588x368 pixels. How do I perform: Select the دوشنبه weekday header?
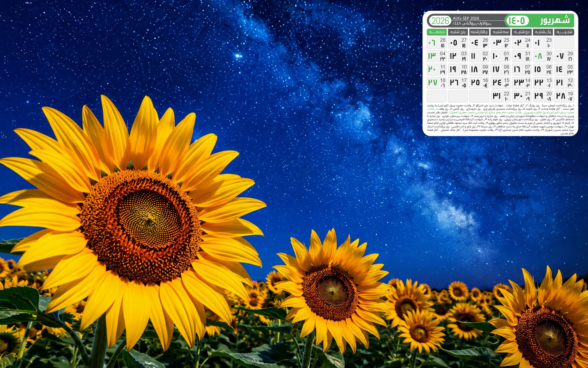tap(522, 32)
